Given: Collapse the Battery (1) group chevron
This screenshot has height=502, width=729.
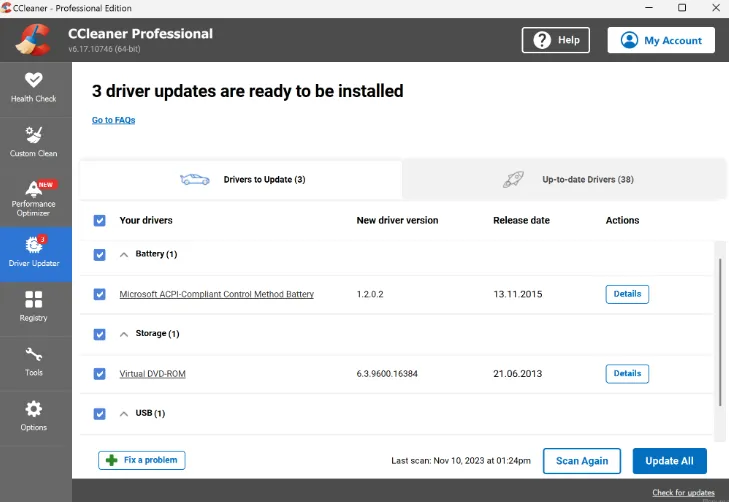Looking at the screenshot, I should (x=124, y=255).
